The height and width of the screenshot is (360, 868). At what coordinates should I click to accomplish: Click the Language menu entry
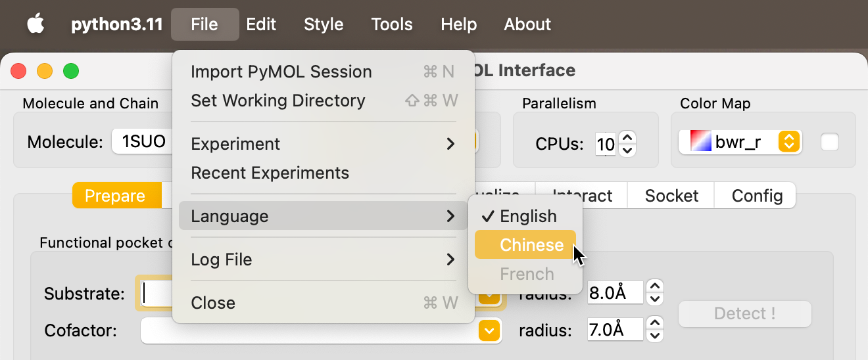click(x=324, y=216)
